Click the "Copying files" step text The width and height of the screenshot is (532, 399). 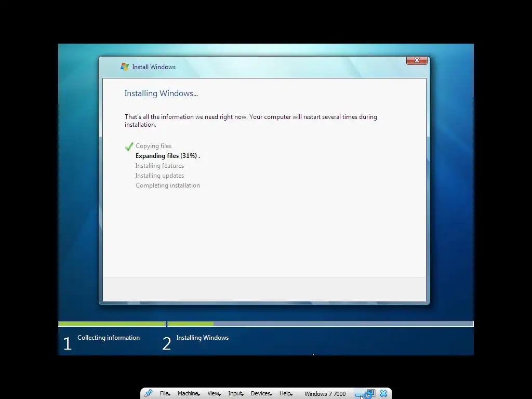pos(153,146)
